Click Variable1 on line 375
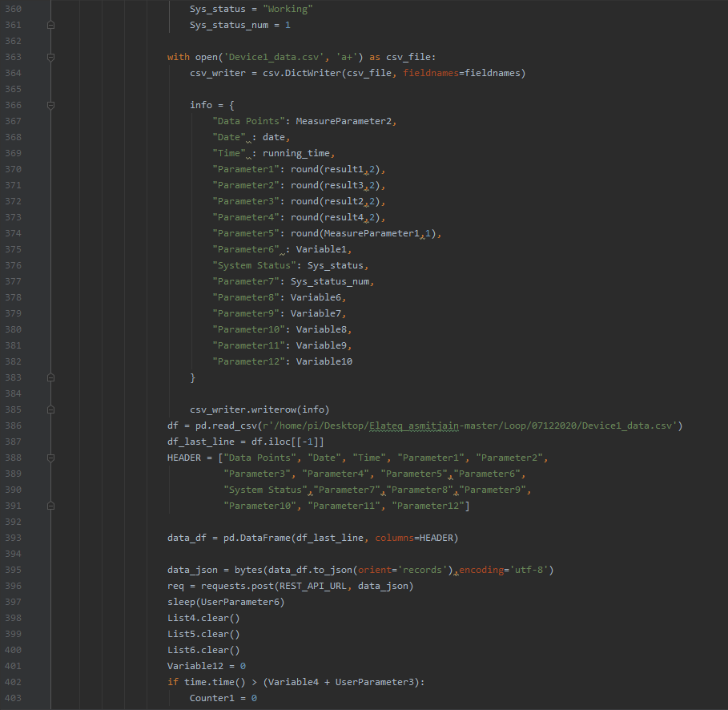 tap(321, 249)
